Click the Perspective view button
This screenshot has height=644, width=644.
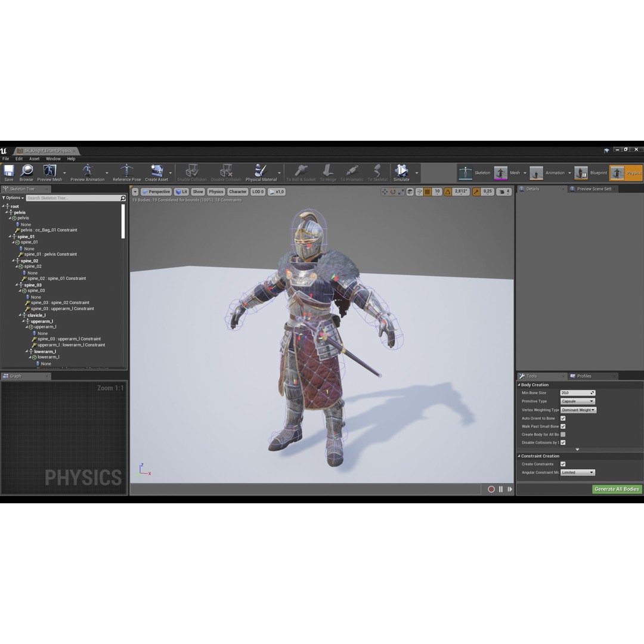tap(156, 192)
